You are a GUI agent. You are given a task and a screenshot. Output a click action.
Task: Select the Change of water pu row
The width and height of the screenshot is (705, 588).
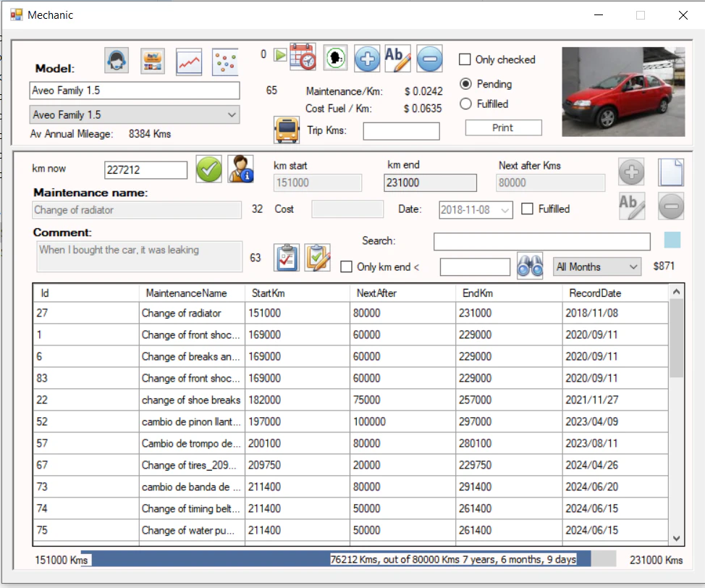pos(351,530)
